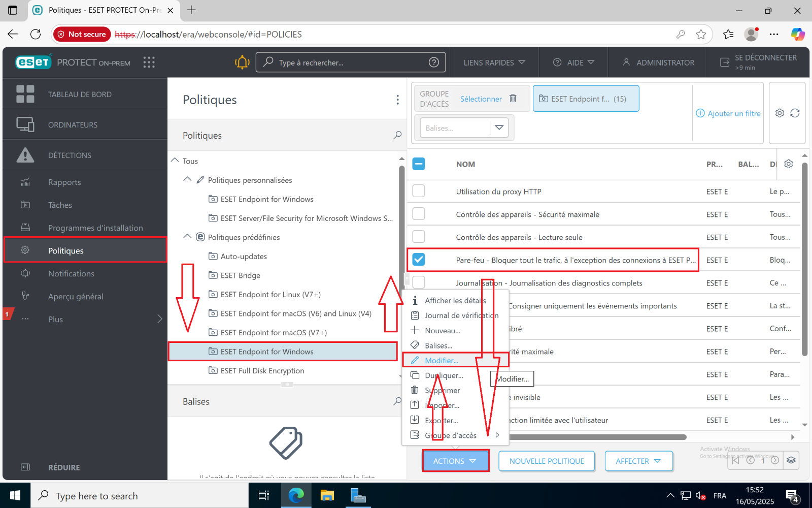
Task: Click the filter settings gear icon
Action: pos(780,113)
